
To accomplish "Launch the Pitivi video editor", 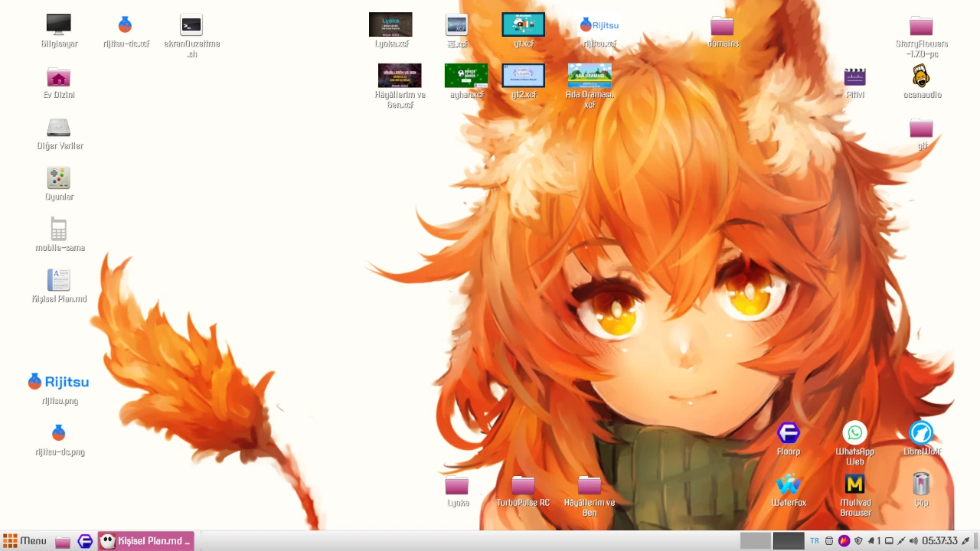I will click(x=855, y=77).
